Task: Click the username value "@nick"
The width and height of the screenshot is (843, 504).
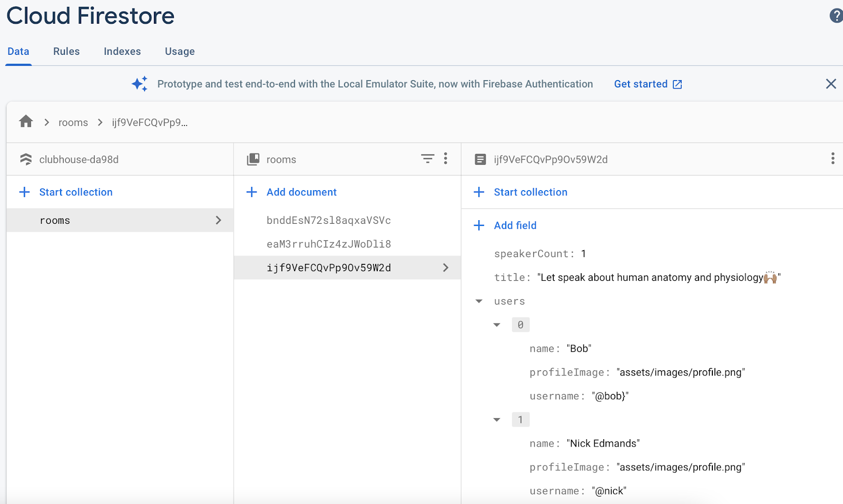Action: coord(609,491)
